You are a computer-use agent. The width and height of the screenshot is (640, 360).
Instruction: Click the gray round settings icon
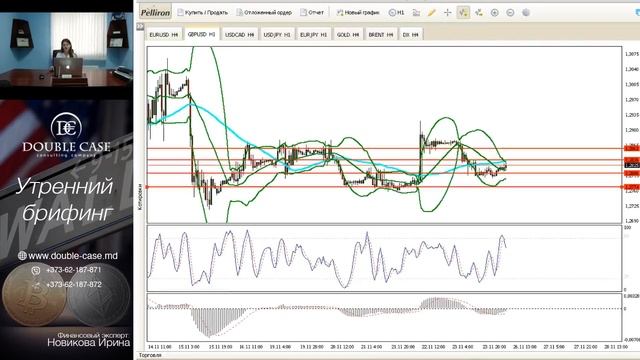click(526, 13)
